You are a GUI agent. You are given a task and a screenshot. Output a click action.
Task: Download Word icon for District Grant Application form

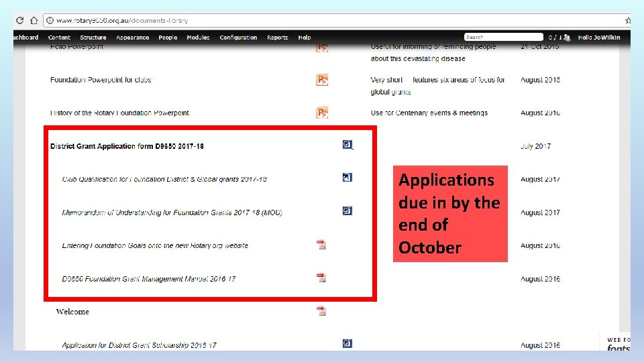(347, 145)
